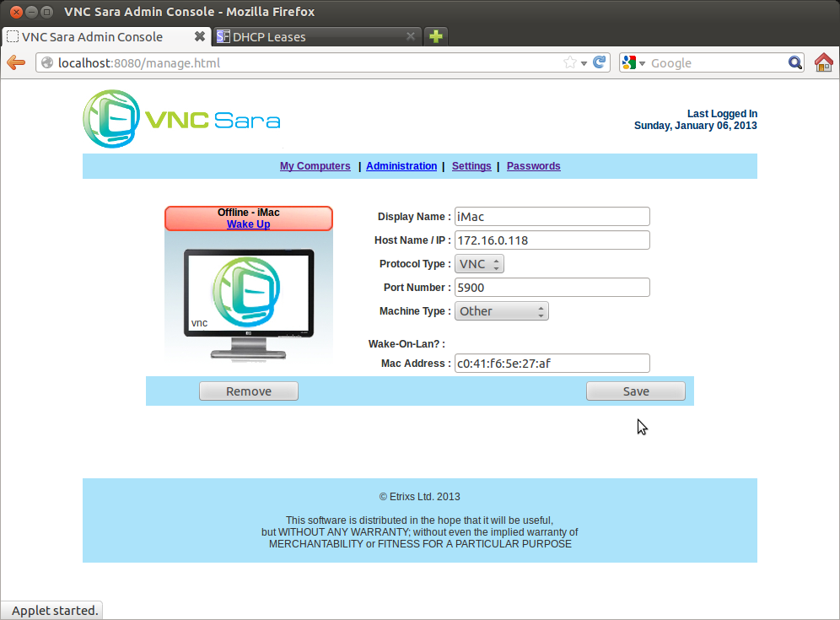The image size is (840, 620).
Task: Open the Administration page
Action: coord(401,165)
